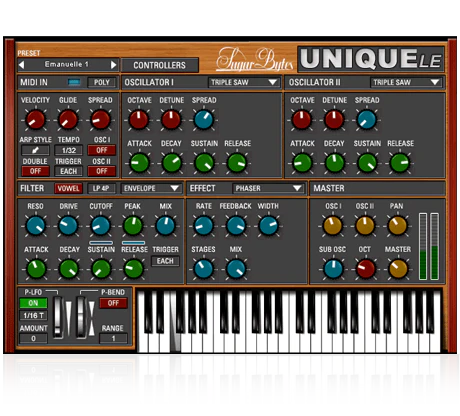Open Oscillator I TRIPLE SAW waveform dropdown
Image resolution: width=460 pixels, height=416 pixels.
point(244,82)
